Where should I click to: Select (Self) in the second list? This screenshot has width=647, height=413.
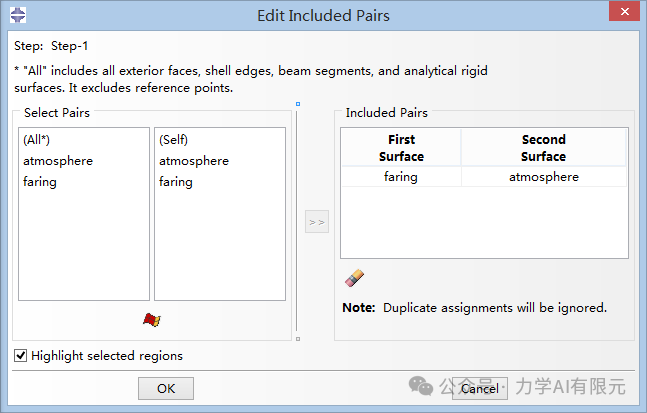click(x=173, y=140)
